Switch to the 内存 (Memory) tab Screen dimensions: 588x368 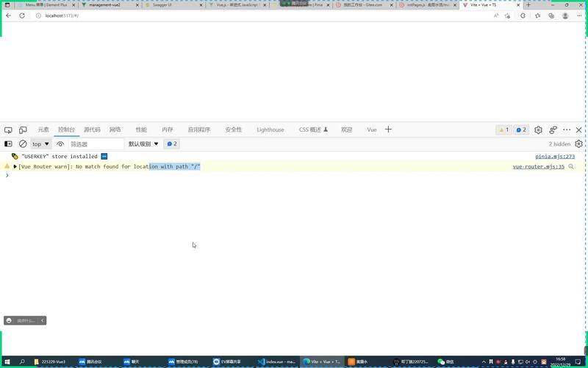click(x=168, y=130)
